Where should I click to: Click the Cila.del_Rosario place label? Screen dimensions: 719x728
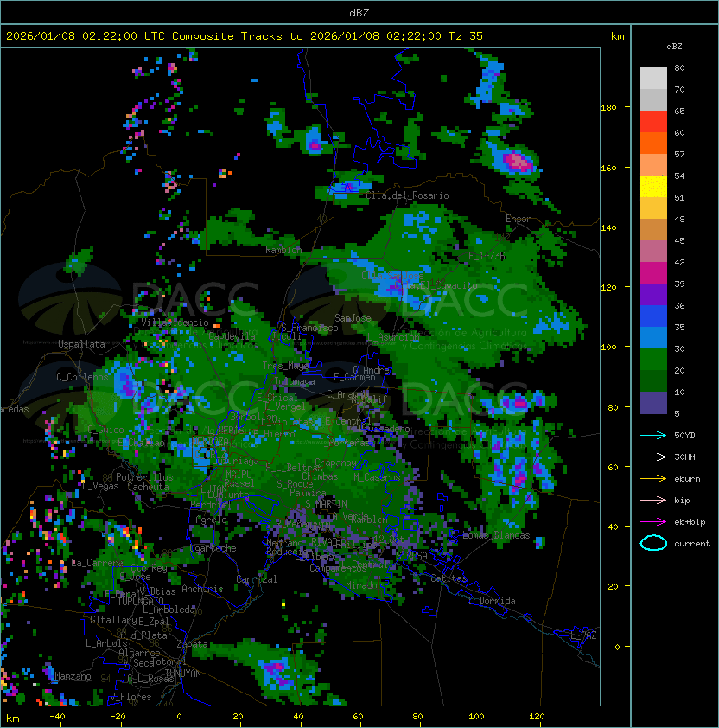pos(407,195)
